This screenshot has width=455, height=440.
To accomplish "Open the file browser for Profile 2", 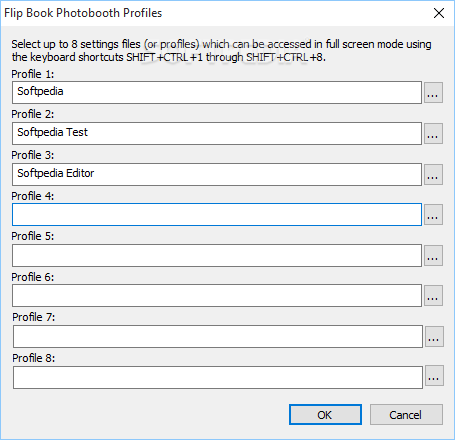I will coord(433,133).
